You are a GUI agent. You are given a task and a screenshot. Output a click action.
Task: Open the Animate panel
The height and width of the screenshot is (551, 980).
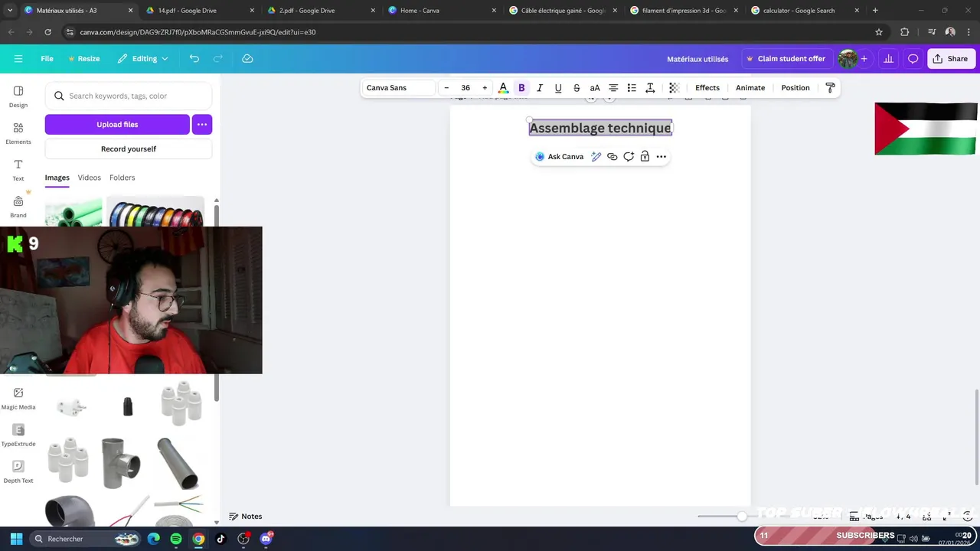750,88
